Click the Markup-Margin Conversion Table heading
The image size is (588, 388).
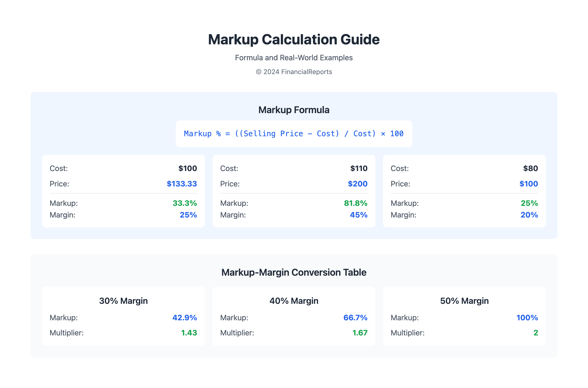coord(294,272)
